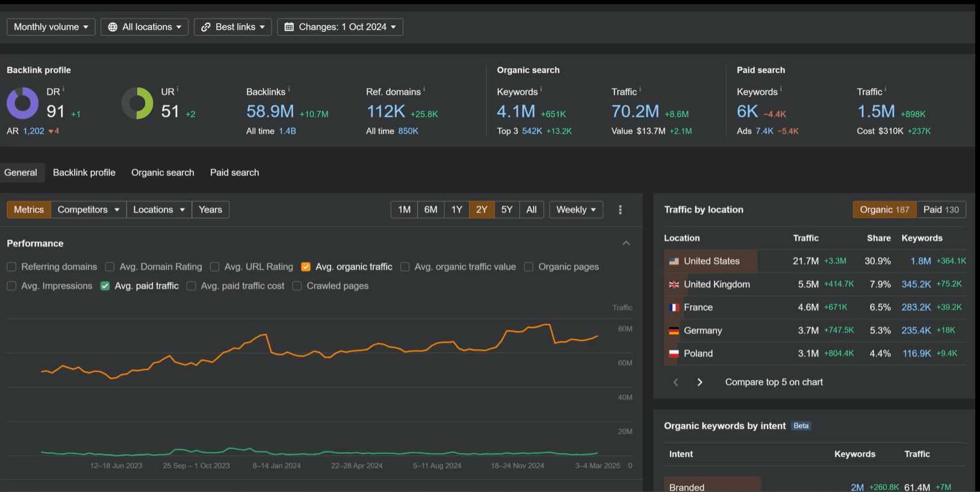
Task: Click the green UR donut chart
Action: [137, 103]
